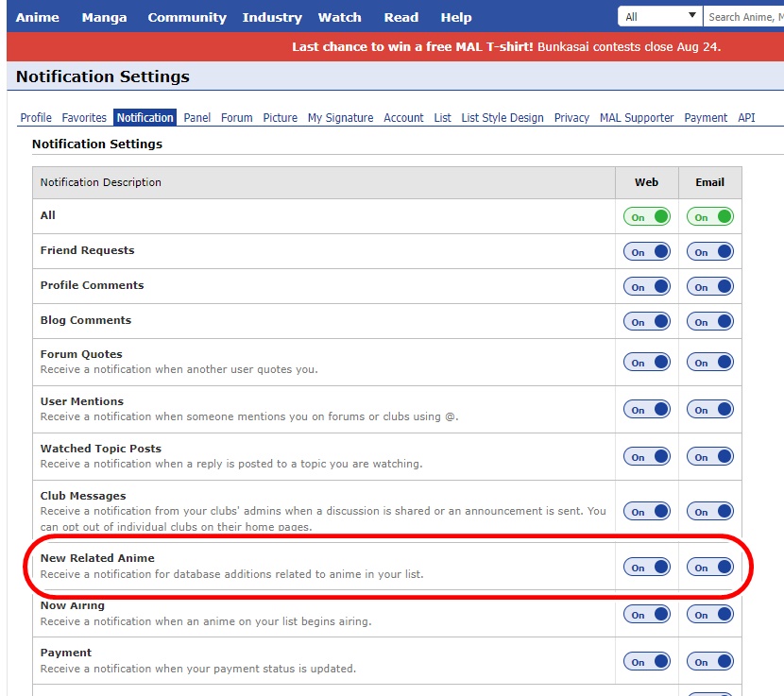Image resolution: width=784 pixels, height=696 pixels.
Task: Toggle Watched Topic Posts Web switch
Action: [x=646, y=456]
